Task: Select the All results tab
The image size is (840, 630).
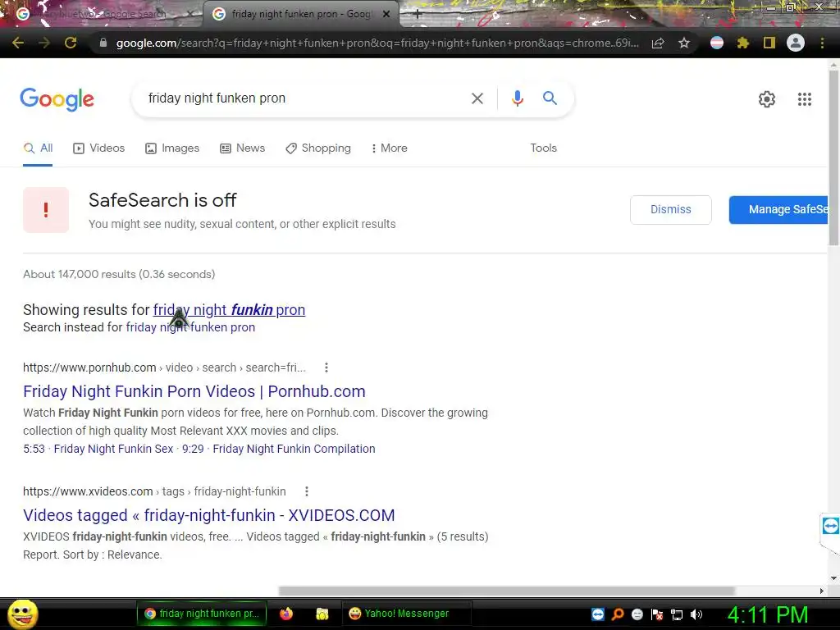Action: 38,148
